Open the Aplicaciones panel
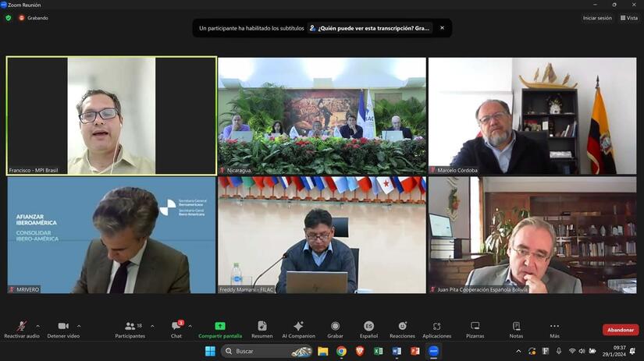 coord(437,327)
